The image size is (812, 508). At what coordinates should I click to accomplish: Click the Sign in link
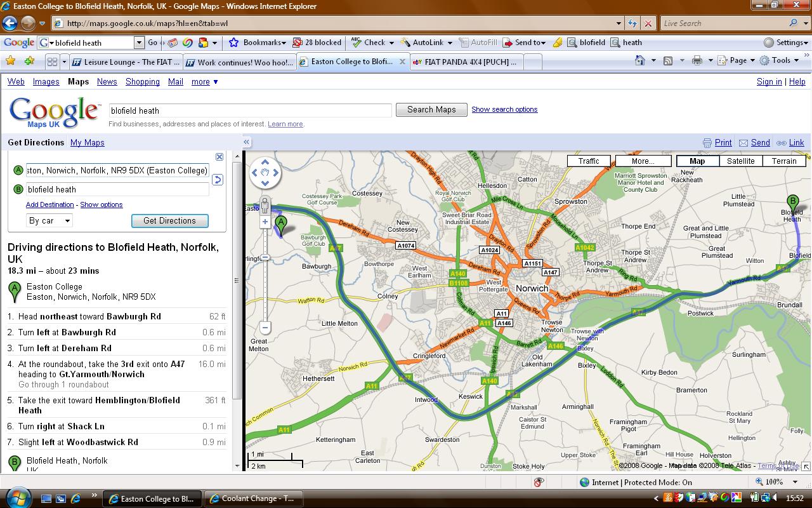click(769, 81)
